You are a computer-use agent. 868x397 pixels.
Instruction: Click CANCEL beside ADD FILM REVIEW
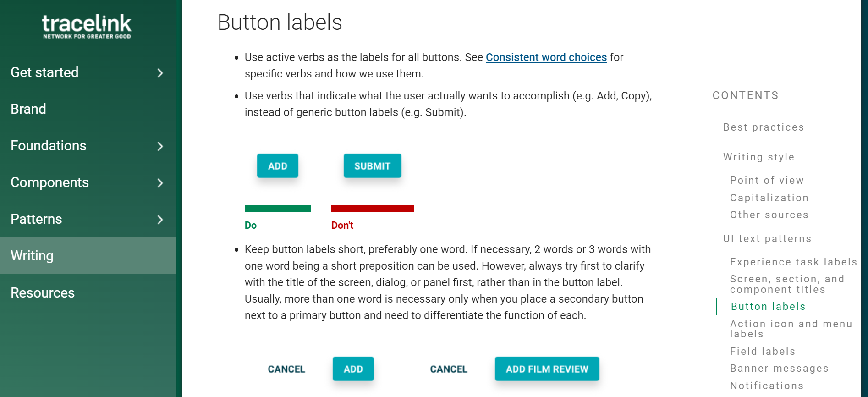448,369
